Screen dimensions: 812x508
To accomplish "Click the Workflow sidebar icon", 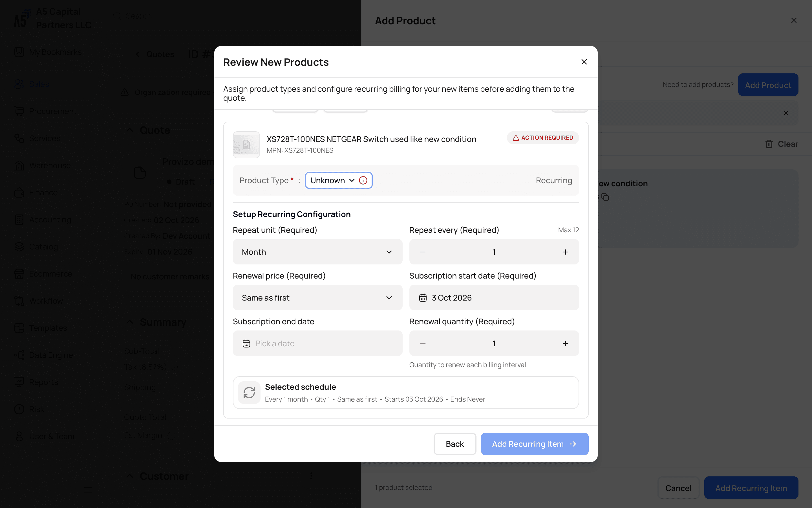I will tap(19, 301).
